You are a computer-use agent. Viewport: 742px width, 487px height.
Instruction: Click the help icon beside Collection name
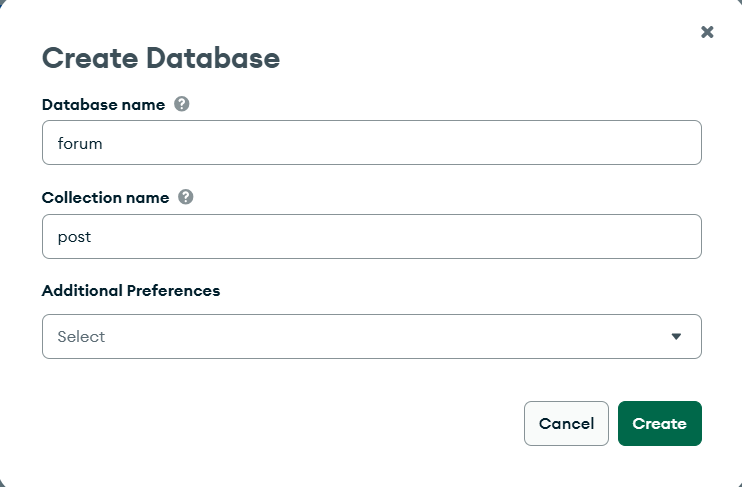coord(185,197)
